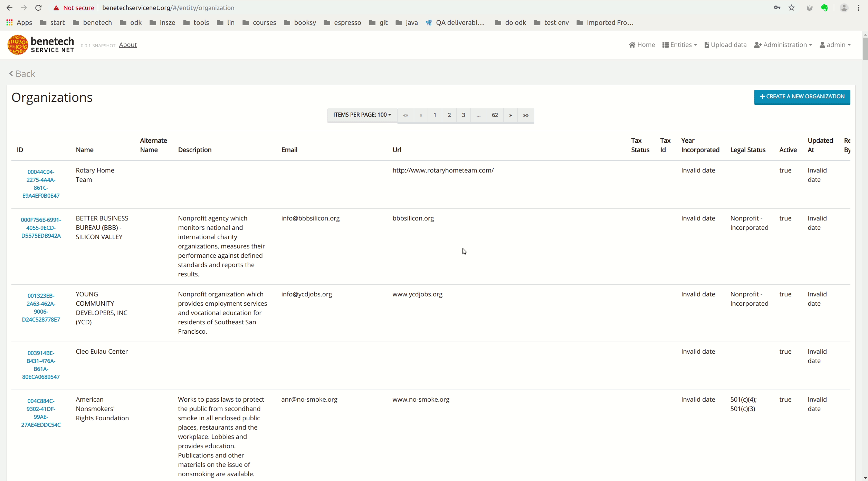Open the test env bookmarks folder
Viewport: 868px width, 481px height.
point(551,22)
